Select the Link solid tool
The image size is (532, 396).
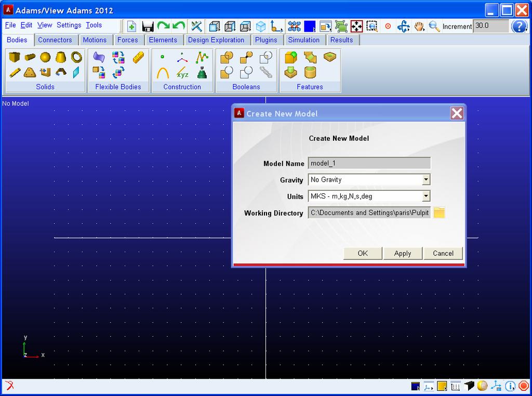14,73
